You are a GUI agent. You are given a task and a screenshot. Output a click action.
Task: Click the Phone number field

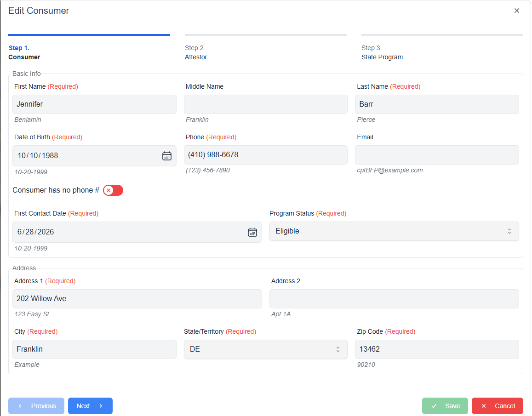pos(265,155)
